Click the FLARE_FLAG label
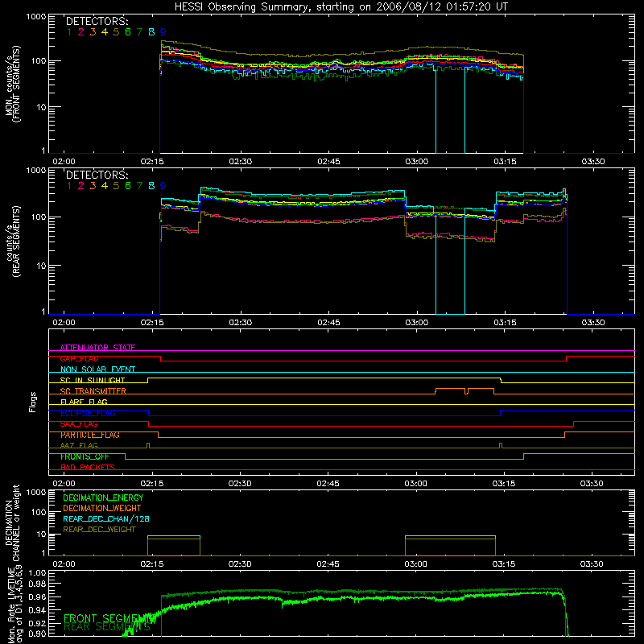 click(x=84, y=402)
